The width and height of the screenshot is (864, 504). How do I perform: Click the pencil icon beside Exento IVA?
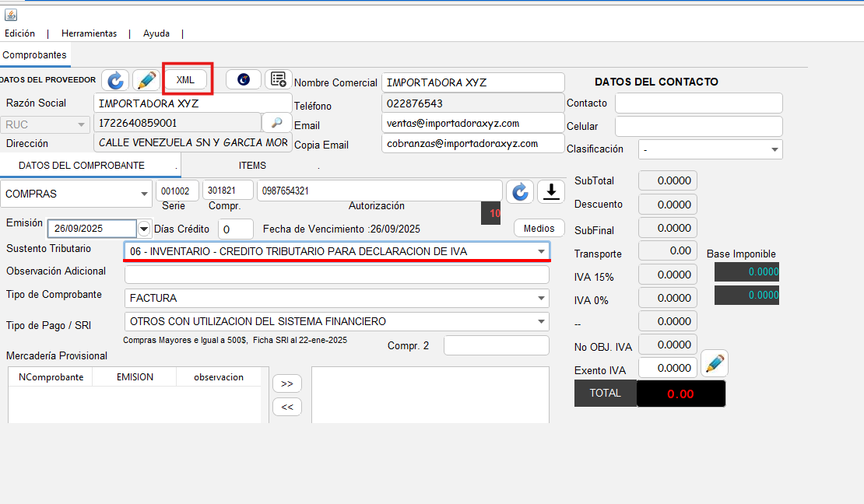[x=714, y=363]
